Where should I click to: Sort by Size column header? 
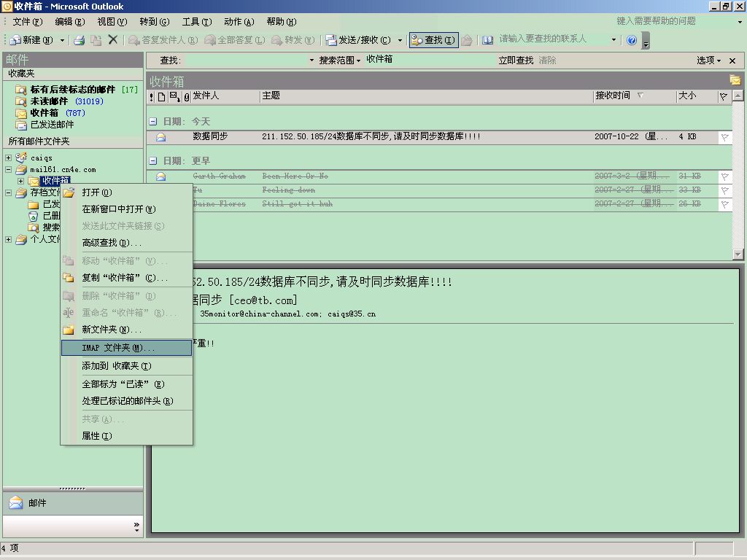click(x=697, y=96)
